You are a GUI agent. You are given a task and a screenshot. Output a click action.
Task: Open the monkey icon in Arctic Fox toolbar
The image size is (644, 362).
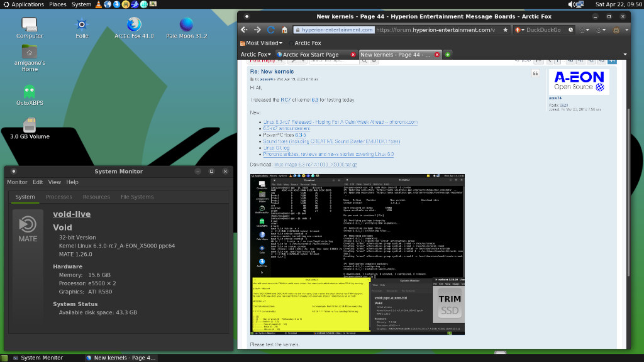(616, 30)
